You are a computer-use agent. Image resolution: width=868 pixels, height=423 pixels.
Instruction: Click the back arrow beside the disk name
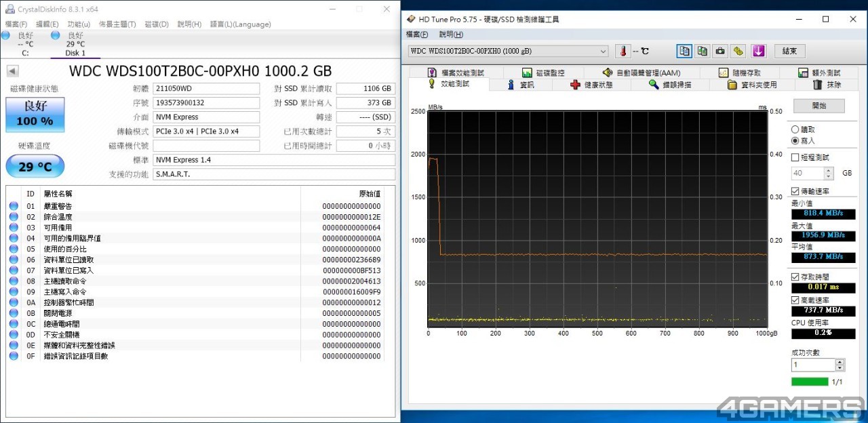pos(13,71)
